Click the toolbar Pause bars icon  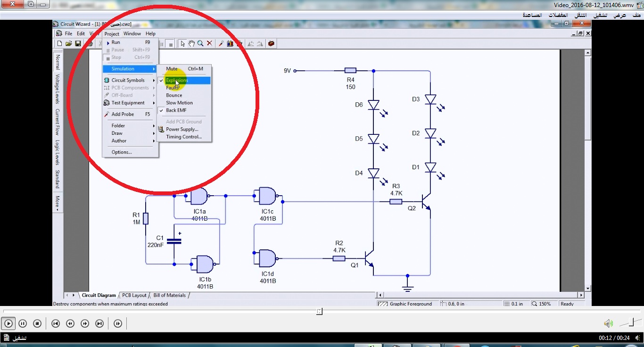(162, 43)
